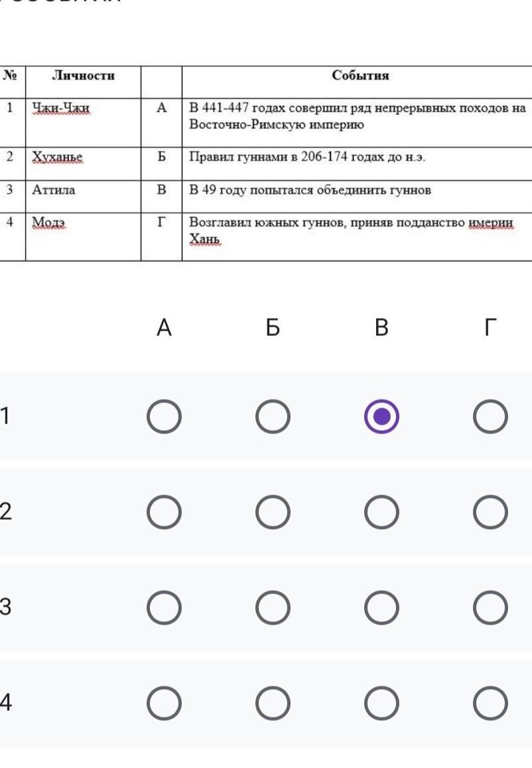The width and height of the screenshot is (532, 768).
Task: Mark Г radio in row 3
Action: tap(490, 607)
